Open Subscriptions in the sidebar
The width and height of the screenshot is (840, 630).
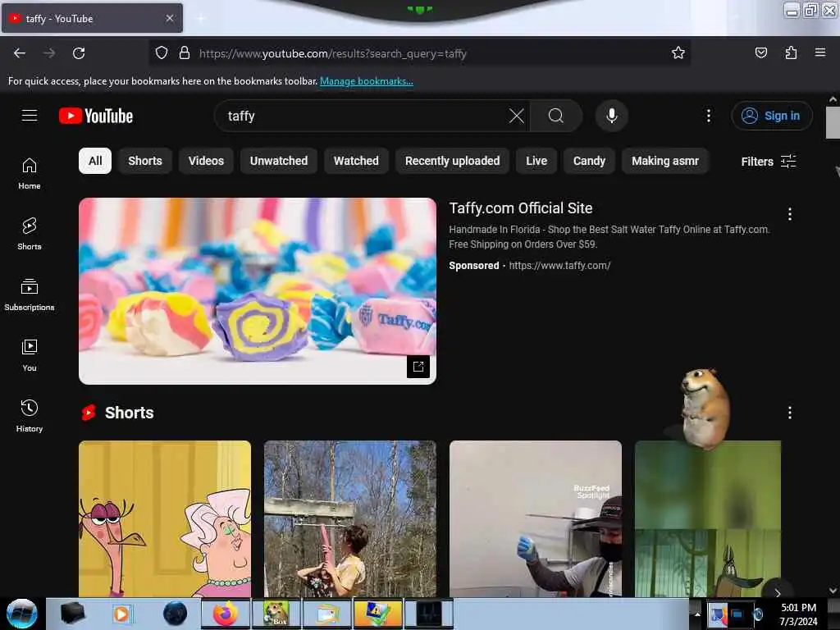30,294
